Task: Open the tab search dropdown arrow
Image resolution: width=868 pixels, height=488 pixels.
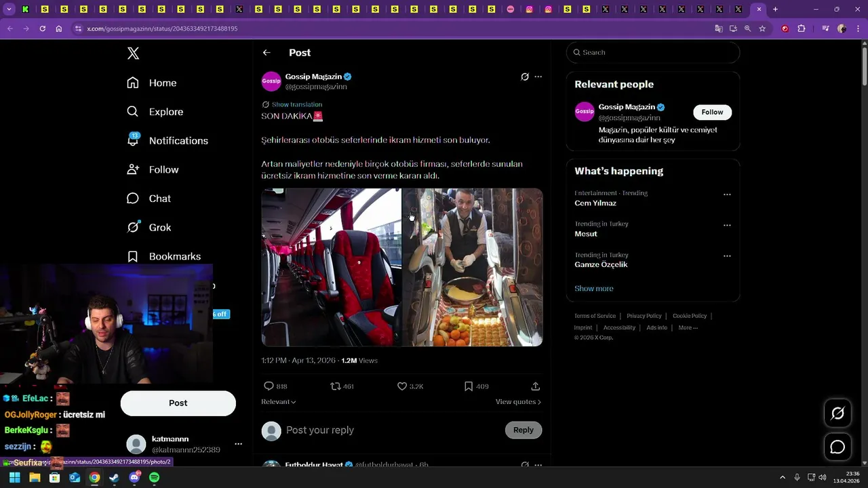Action: [9, 9]
